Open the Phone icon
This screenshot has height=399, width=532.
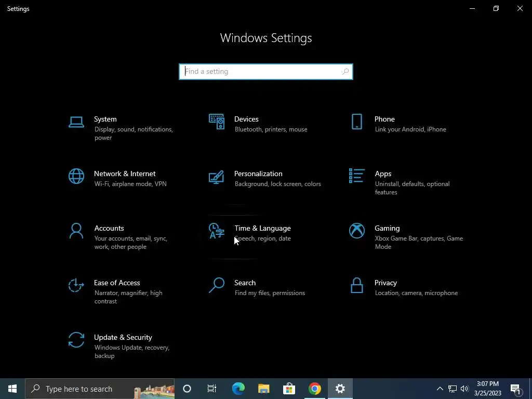pyautogui.click(x=356, y=122)
